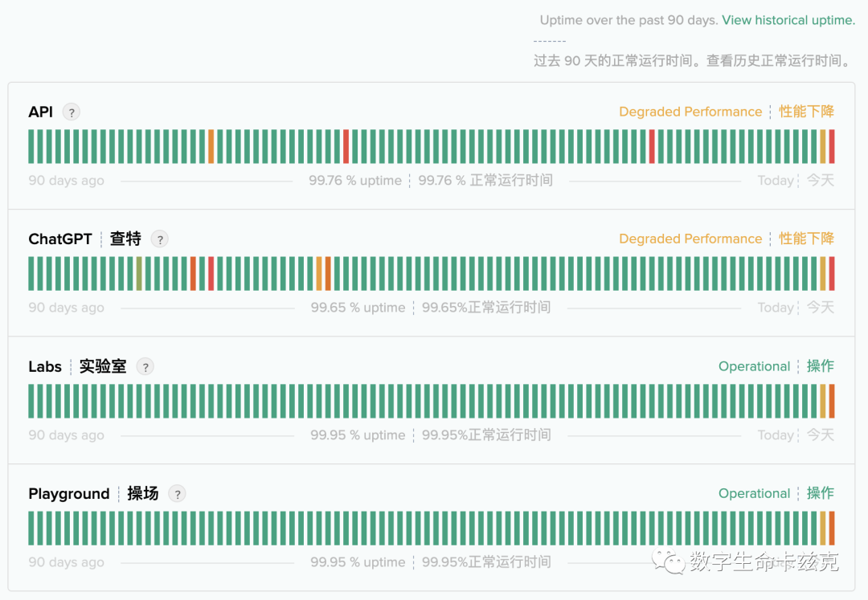Click the Playground component heading
Image resolution: width=868 pixels, height=600 pixels.
pos(69,494)
